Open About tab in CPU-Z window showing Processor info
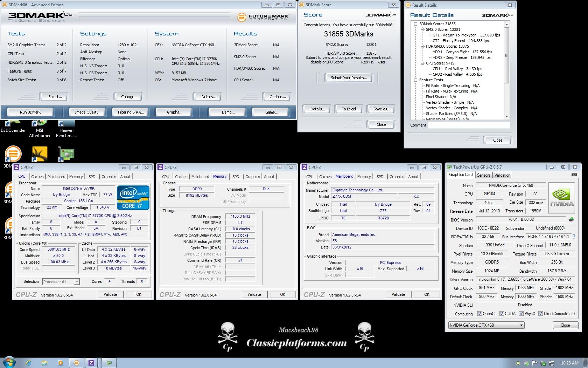588x368 pixels. (125, 177)
